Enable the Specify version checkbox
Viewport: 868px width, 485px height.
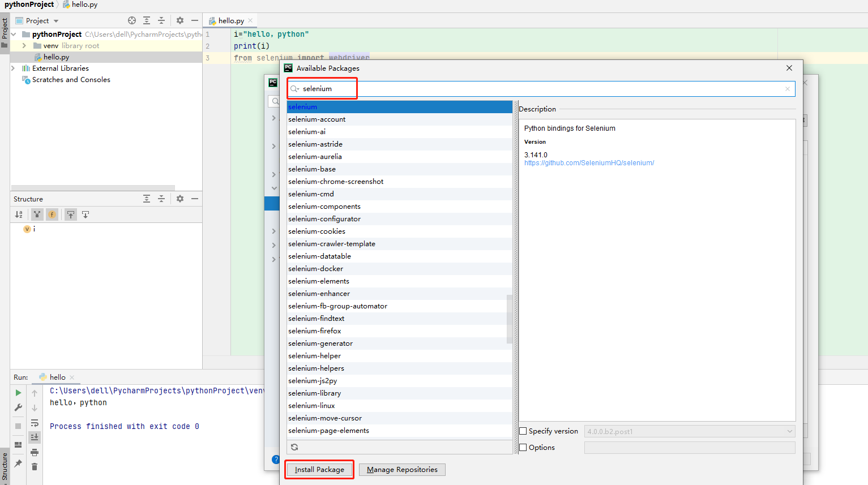[523, 431]
